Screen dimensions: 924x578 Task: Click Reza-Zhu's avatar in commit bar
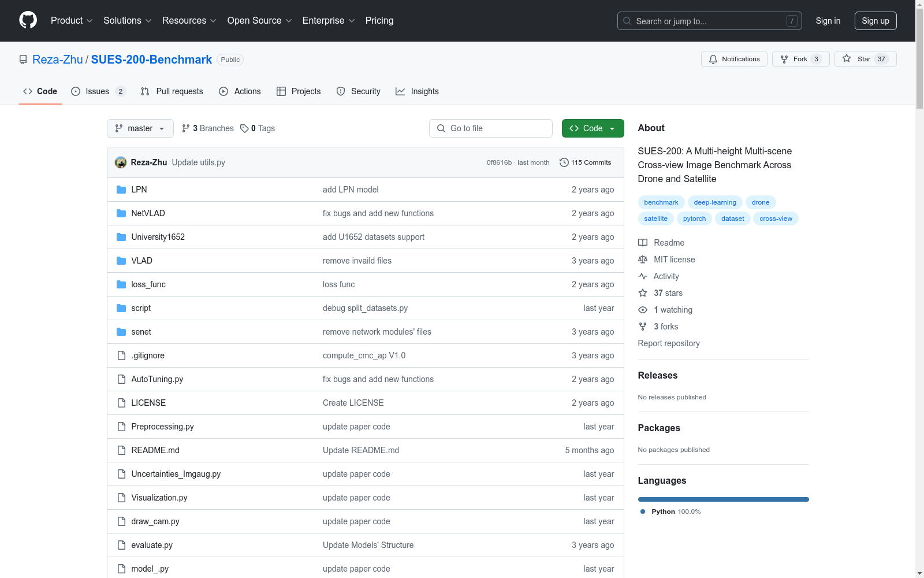click(x=121, y=162)
